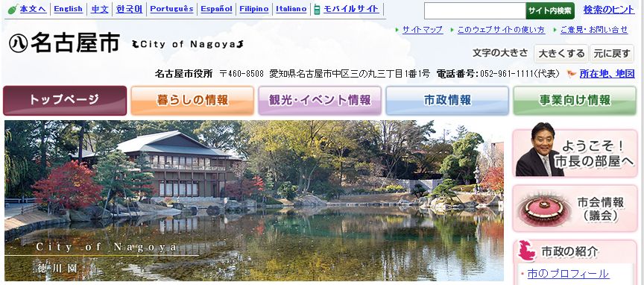644x285 pixels.
Task: Switch site language to English
Action: (x=68, y=9)
